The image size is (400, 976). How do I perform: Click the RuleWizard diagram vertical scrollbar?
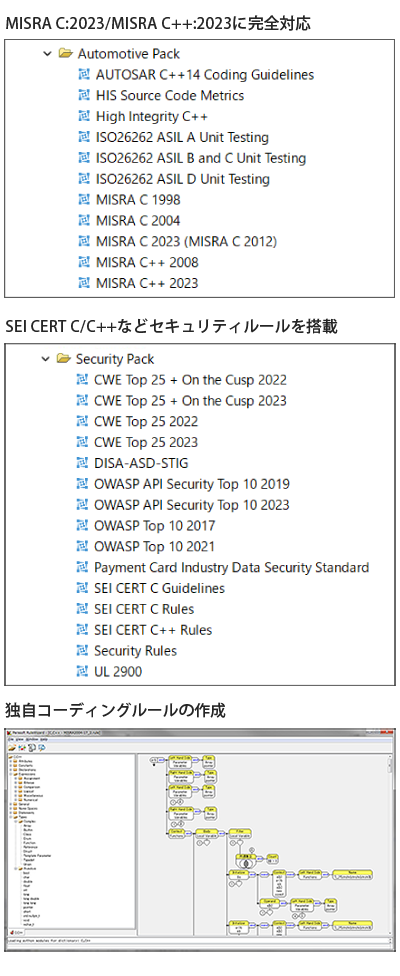(x=390, y=843)
